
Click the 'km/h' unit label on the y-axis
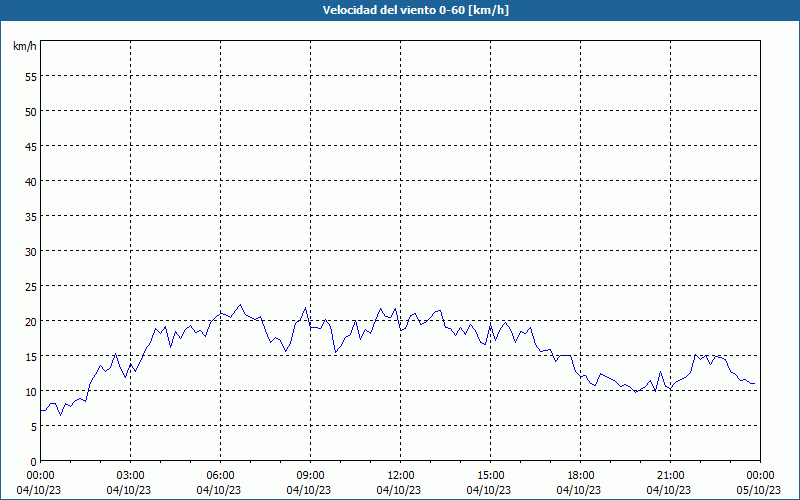click(x=24, y=46)
